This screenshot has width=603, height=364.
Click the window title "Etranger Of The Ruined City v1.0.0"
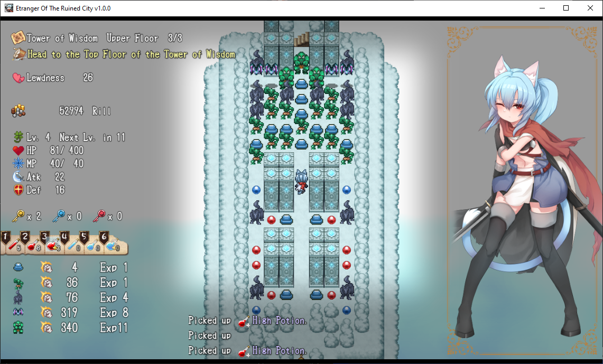coord(63,8)
